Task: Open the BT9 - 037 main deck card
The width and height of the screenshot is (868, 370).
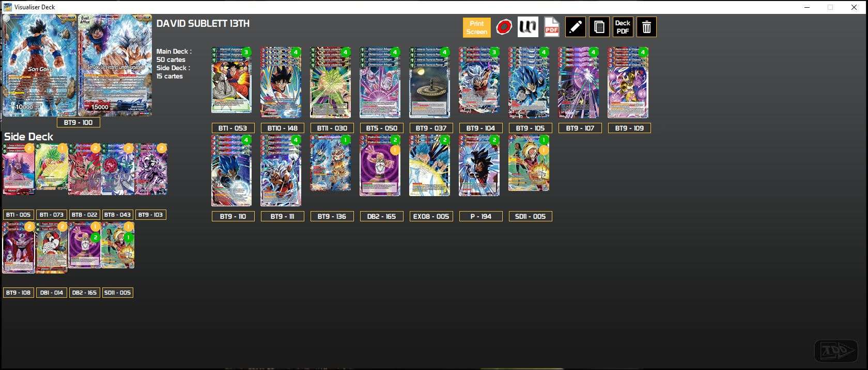Action: 429,83
